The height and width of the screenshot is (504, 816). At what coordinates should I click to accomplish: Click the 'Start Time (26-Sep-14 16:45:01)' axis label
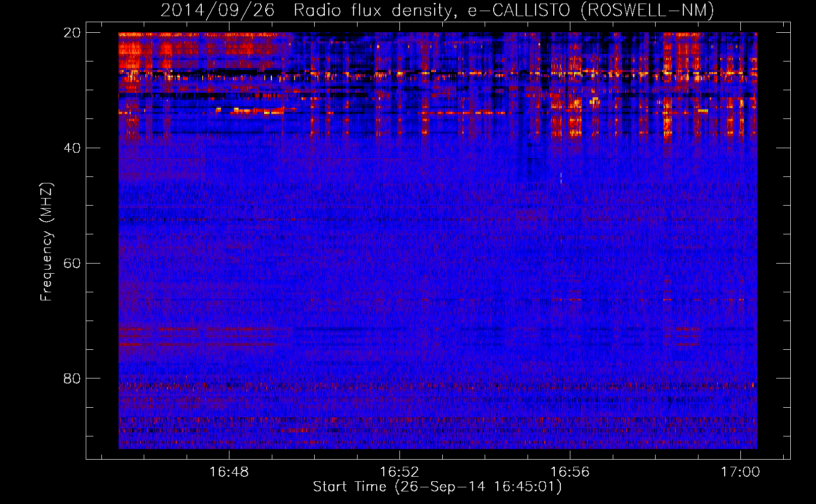point(437,487)
